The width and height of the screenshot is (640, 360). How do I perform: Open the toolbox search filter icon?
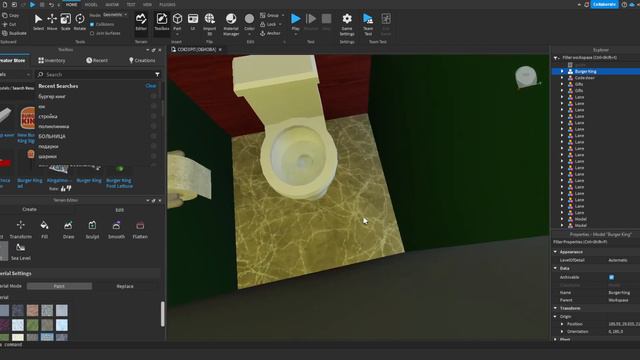coord(157,74)
